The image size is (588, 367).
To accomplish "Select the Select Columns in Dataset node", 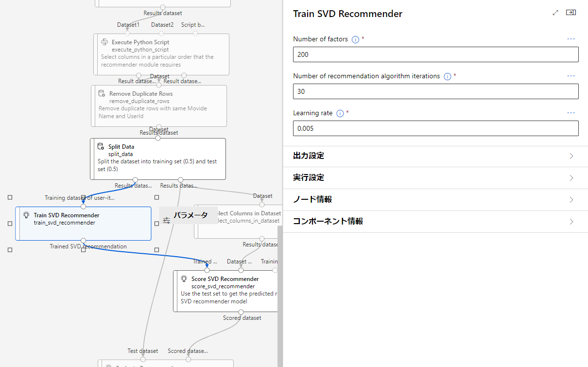I will (x=238, y=222).
